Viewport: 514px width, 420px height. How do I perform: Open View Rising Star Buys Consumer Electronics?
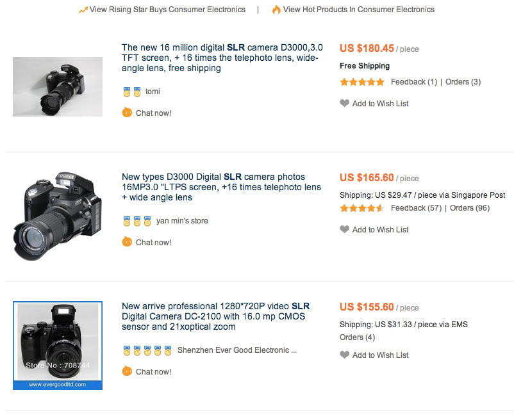[167, 10]
